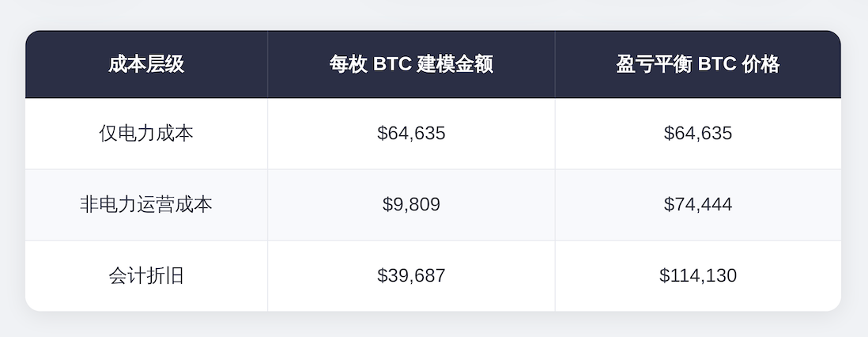Click $64,635 in the 盈亏平衡 column
The height and width of the screenshot is (337, 868).
[697, 134]
